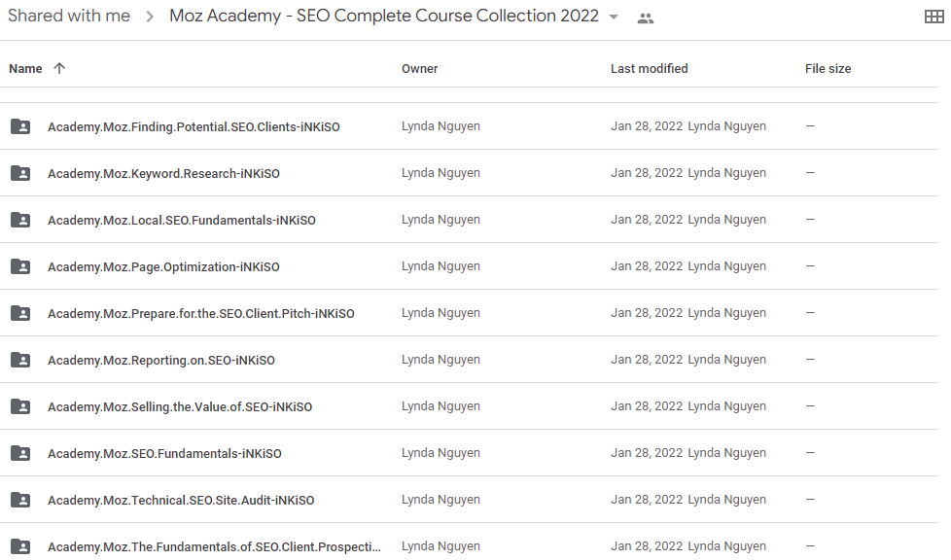Click owner Lynda Nguyen in Reporting.on.SEO row

[x=440, y=360]
